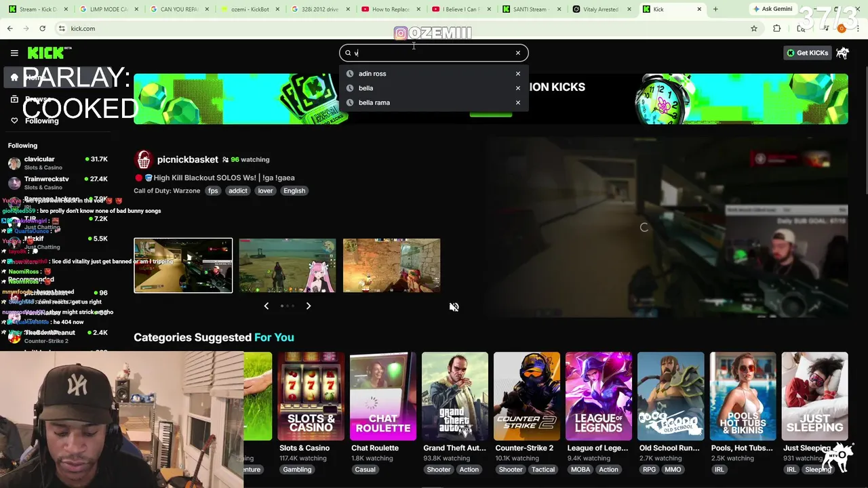Select the pink-haired avatar stream thumbnail
Image resolution: width=868 pixels, height=488 pixels.
tap(288, 265)
